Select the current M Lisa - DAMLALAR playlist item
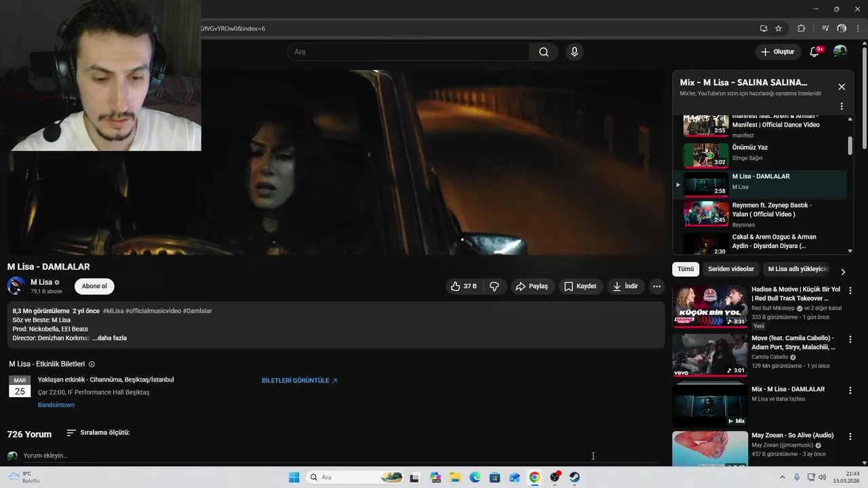 coord(761,184)
